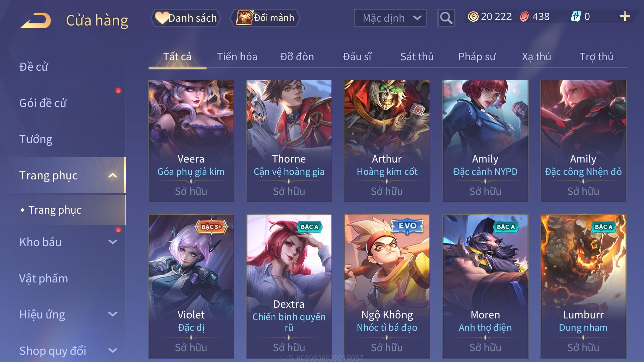Open Danh sách wishlist heart button

(x=186, y=18)
